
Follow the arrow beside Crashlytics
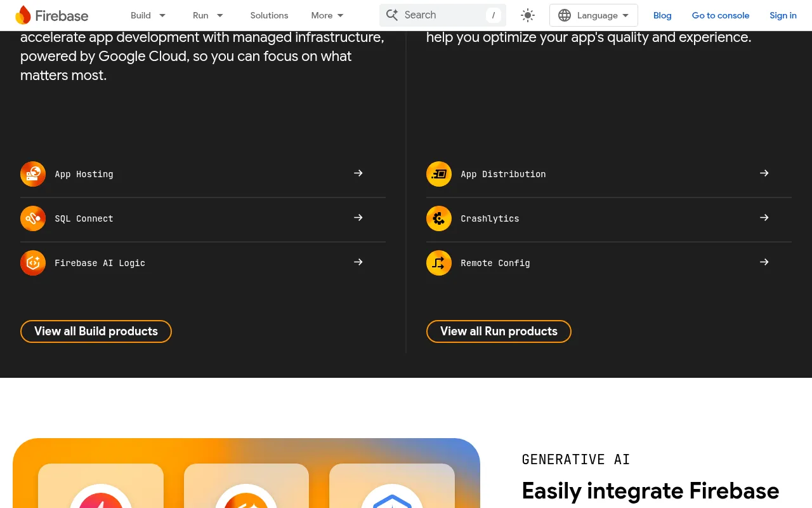764,218
